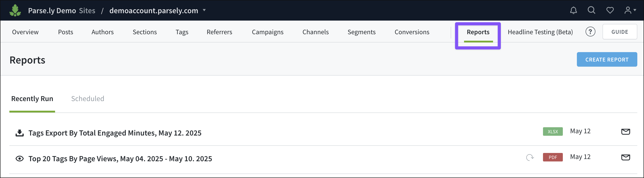This screenshot has height=178, width=644.
Task: Switch to the Segments tab
Action: [361, 32]
